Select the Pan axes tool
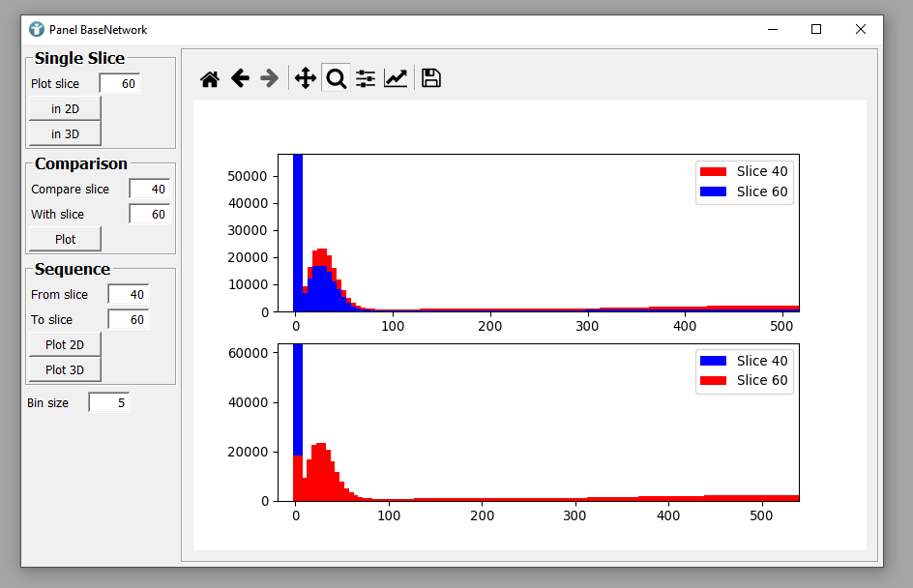The image size is (913, 588). 305,79
